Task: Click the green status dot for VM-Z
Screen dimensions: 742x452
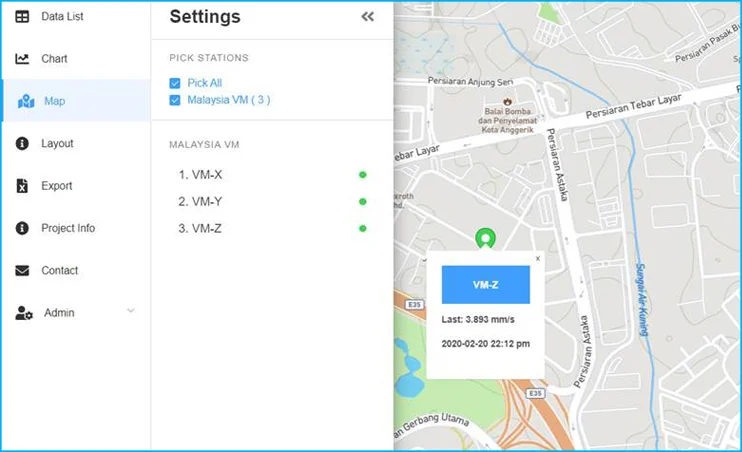Action: [363, 229]
